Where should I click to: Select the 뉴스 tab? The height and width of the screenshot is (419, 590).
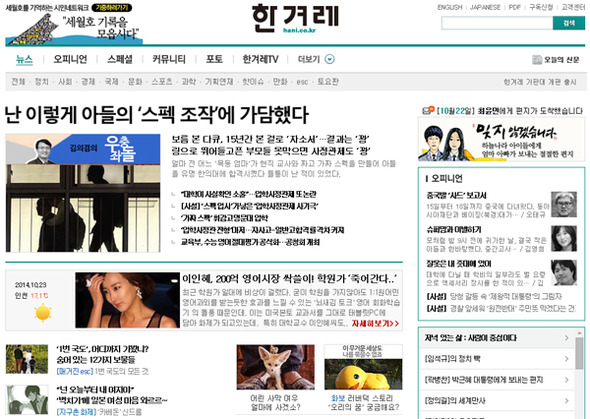(x=24, y=59)
